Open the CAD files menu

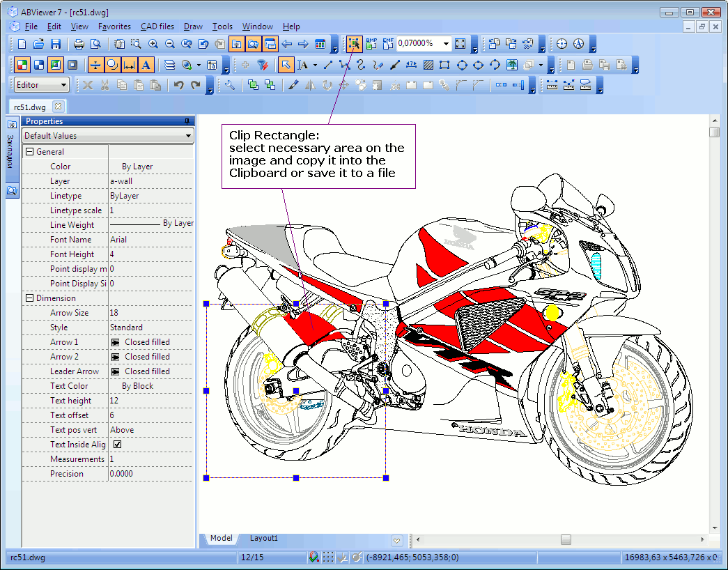pyautogui.click(x=157, y=26)
